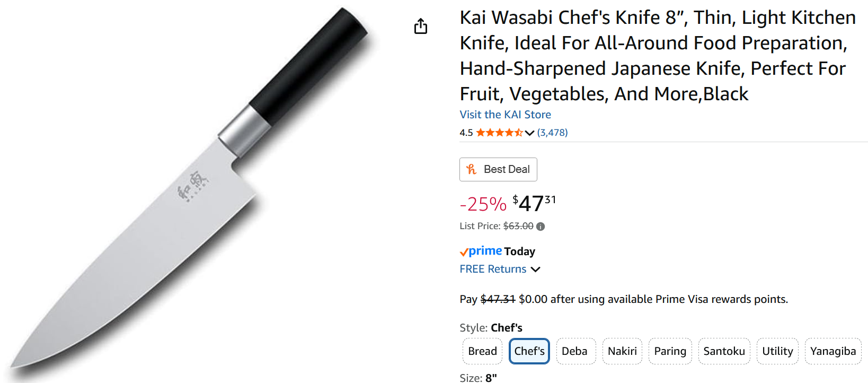This screenshot has height=383, width=868.
Task: Expand the FREE Returns details arrow
Action: (536, 269)
